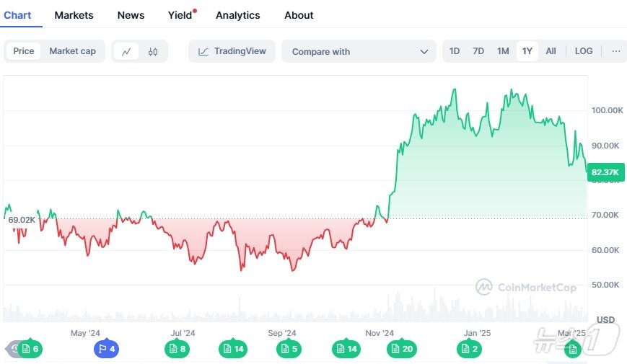Open the Nov '24 news marker with 20
Screen dimensions: 627x364
[x=401, y=349]
